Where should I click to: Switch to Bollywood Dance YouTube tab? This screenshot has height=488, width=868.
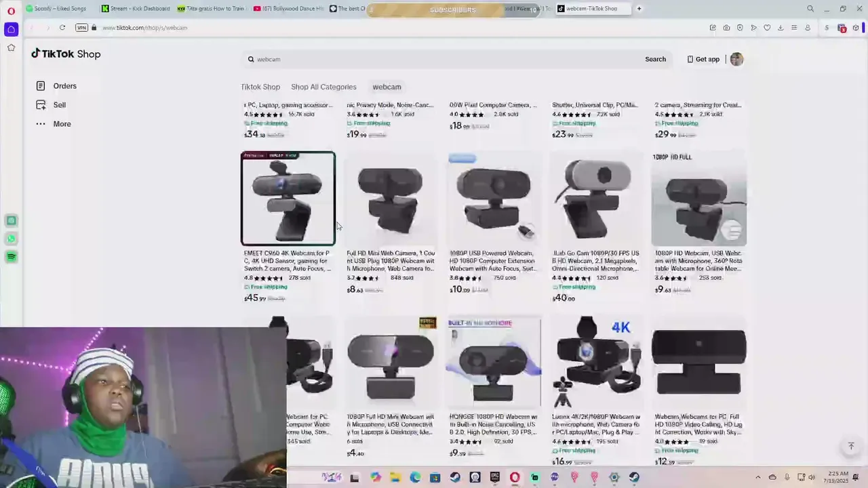tap(288, 9)
